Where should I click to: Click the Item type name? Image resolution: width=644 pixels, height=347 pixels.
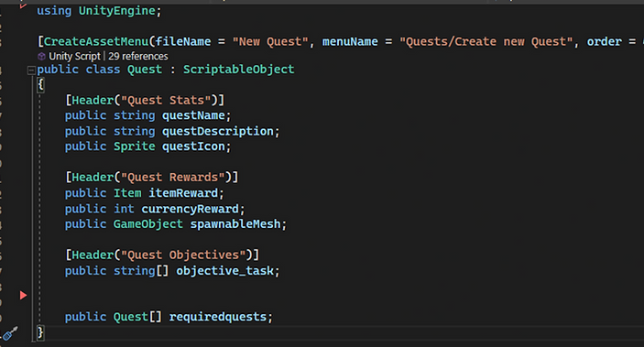click(x=127, y=193)
